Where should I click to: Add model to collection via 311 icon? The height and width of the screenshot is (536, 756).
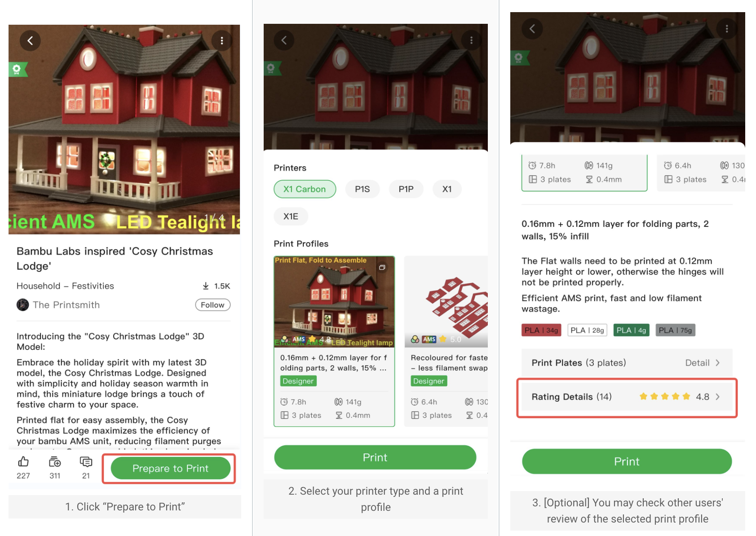coord(55,462)
